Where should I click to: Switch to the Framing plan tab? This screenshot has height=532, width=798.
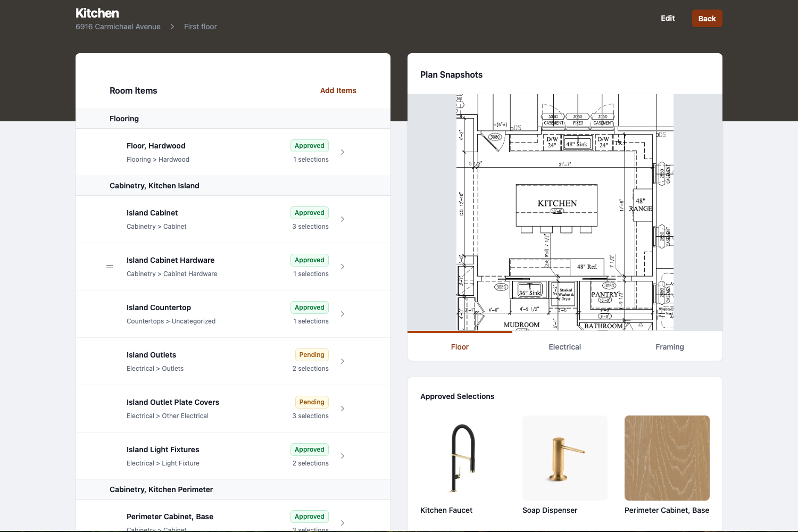click(x=670, y=347)
